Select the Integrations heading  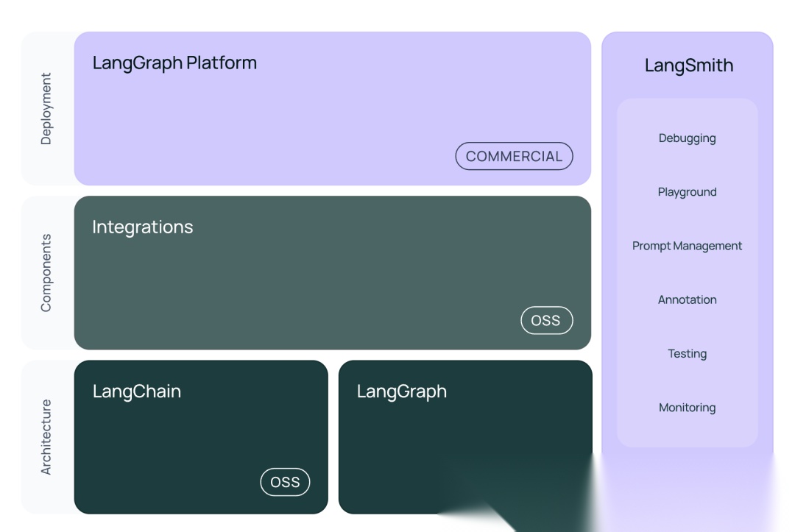tap(143, 227)
